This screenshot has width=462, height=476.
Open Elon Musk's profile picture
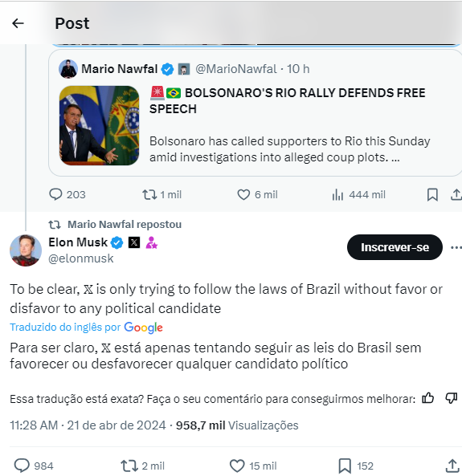tap(26, 250)
